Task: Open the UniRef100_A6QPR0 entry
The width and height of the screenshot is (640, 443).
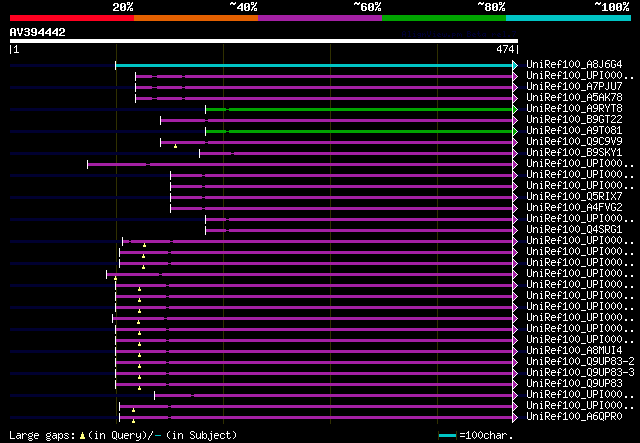Action: pos(574,417)
